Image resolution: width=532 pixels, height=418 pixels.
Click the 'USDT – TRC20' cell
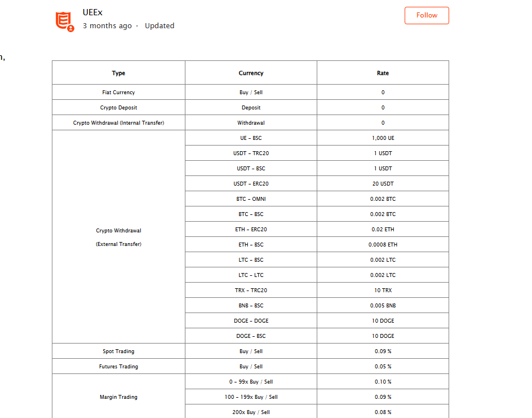tap(251, 153)
